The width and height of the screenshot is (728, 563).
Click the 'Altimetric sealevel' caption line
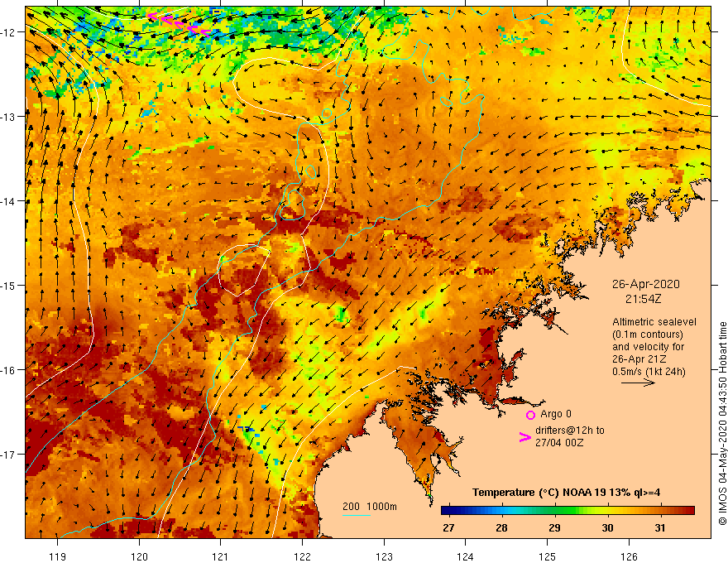pos(654,322)
